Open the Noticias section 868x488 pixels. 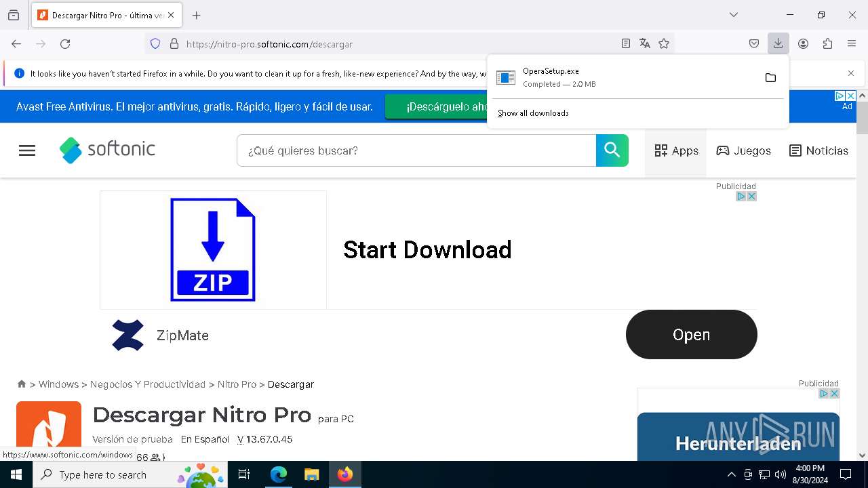pos(818,150)
